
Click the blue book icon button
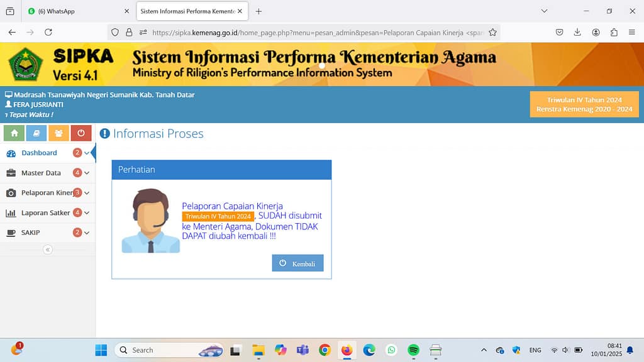pyautogui.click(x=36, y=133)
